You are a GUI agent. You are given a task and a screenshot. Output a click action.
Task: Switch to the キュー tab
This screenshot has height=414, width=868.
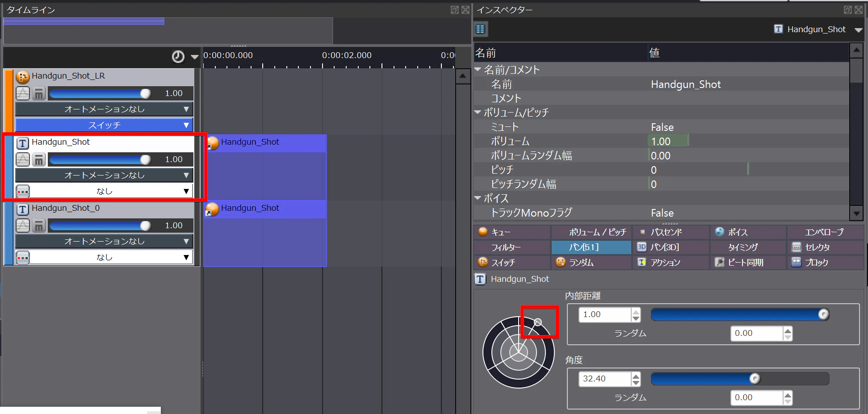pos(512,232)
